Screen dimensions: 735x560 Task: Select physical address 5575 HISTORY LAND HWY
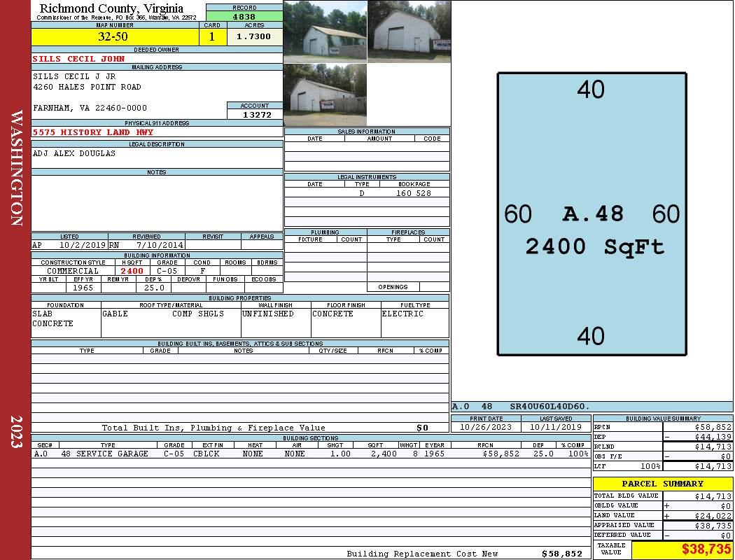pyautogui.click(x=93, y=132)
